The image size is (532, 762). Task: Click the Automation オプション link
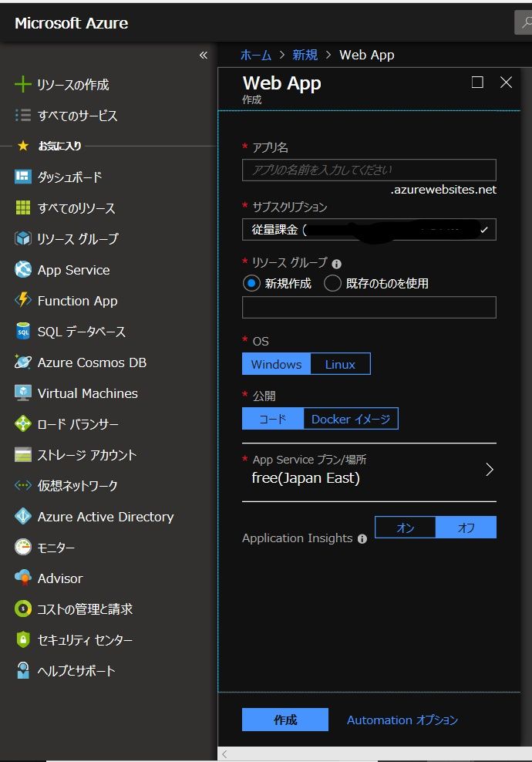click(402, 720)
